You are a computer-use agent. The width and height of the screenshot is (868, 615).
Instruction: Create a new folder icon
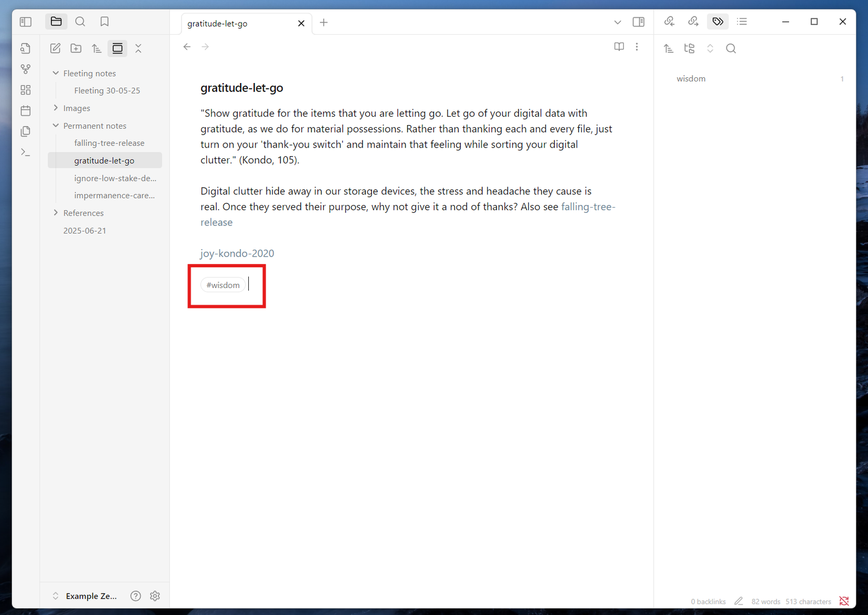76,48
